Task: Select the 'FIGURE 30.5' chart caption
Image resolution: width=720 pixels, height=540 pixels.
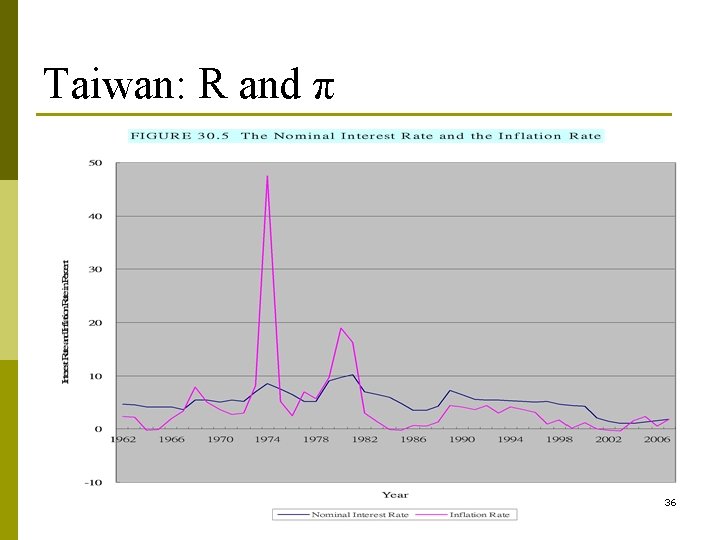Action: pyautogui.click(x=366, y=136)
